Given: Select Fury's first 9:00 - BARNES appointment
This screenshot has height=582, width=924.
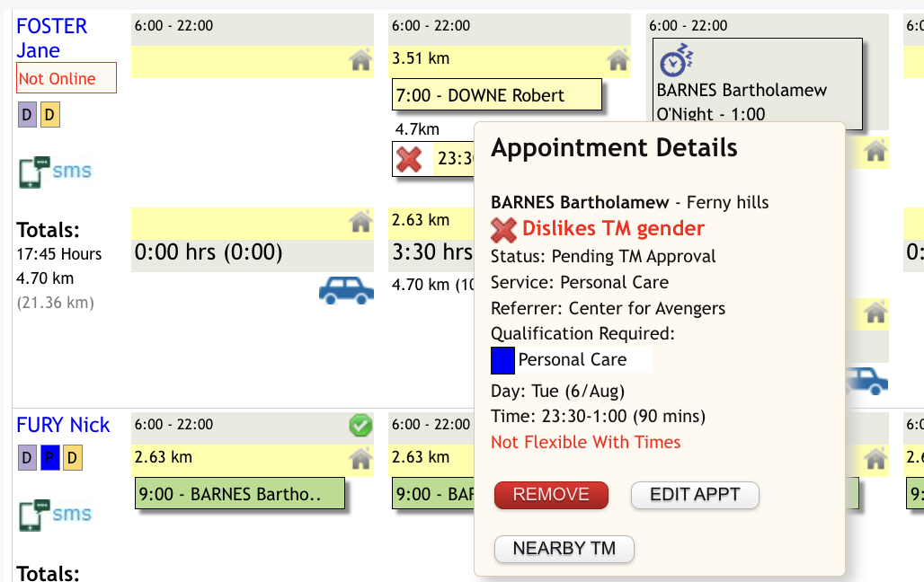Looking at the screenshot, I should pos(240,493).
